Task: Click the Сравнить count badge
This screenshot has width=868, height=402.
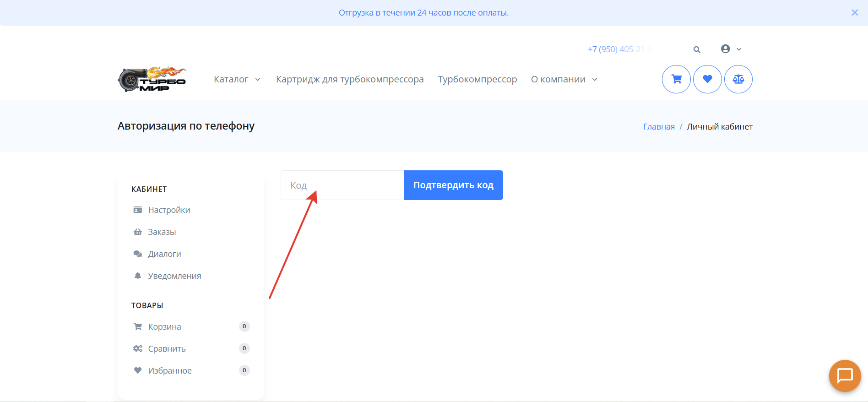Action: (244, 348)
